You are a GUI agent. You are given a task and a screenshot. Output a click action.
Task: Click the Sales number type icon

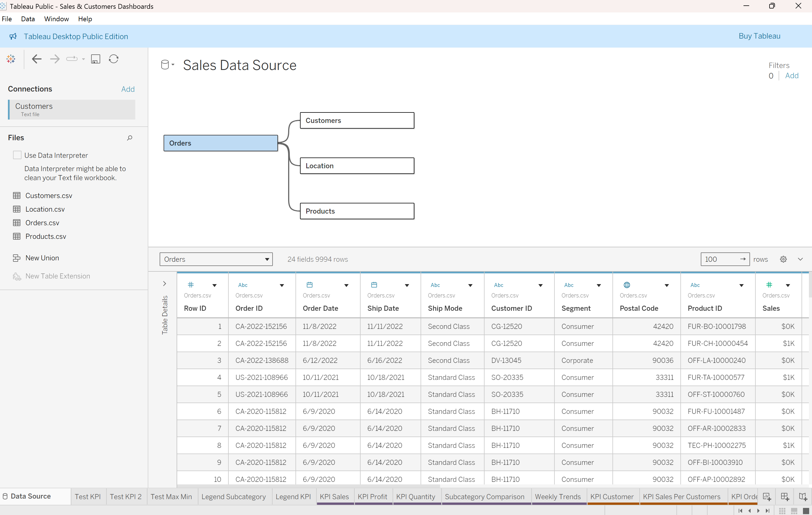tap(769, 285)
